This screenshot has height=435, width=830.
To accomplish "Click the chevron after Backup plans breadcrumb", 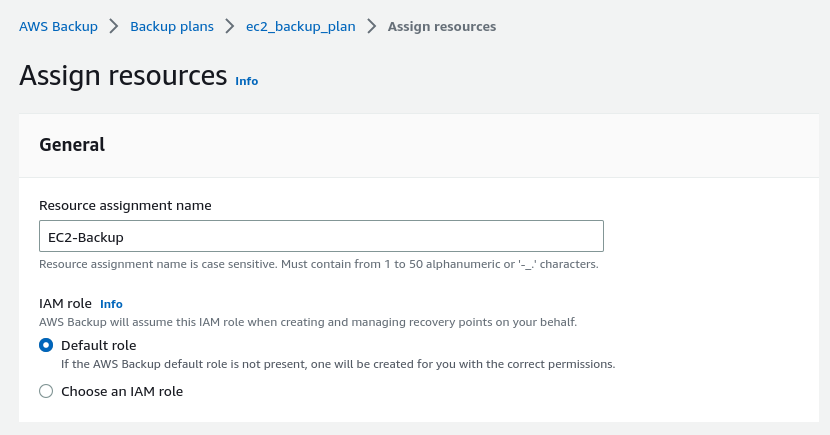I will click(x=230, y=26).
